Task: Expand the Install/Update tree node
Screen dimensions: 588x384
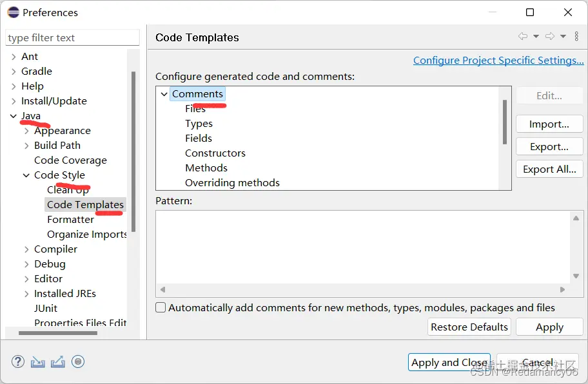Action: tap(14, 101)
